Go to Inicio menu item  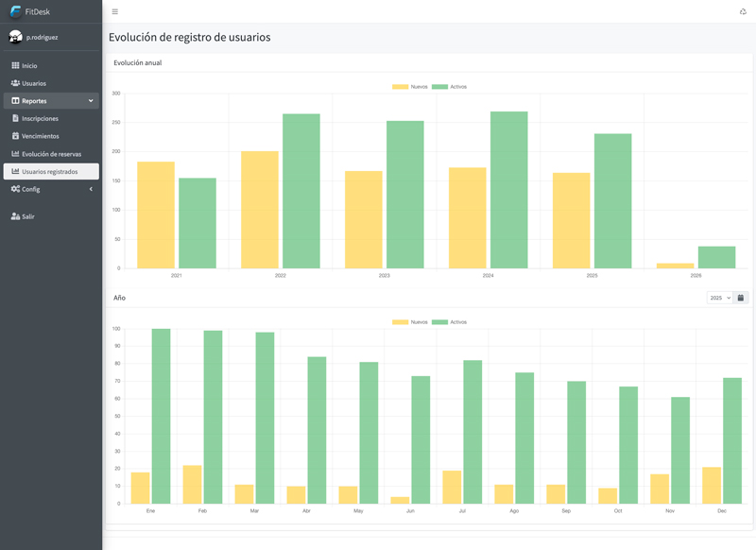pos(51,65)
